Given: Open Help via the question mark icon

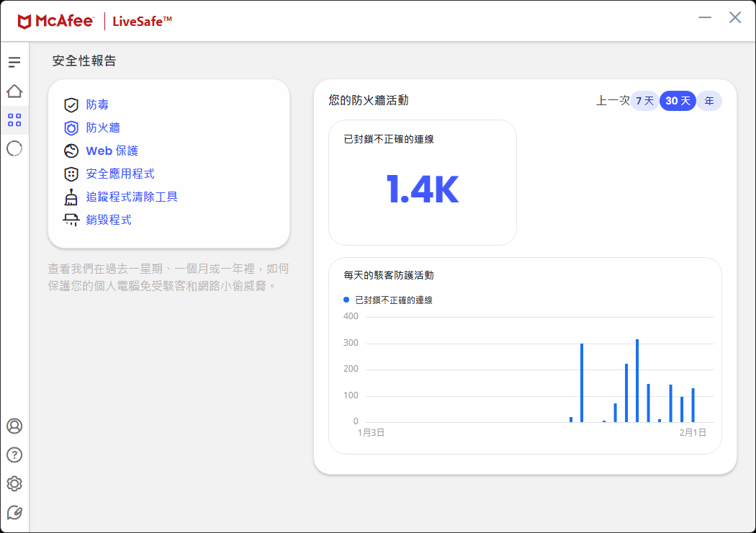Looking at the screenshot, I should click(x=13, y=455).
